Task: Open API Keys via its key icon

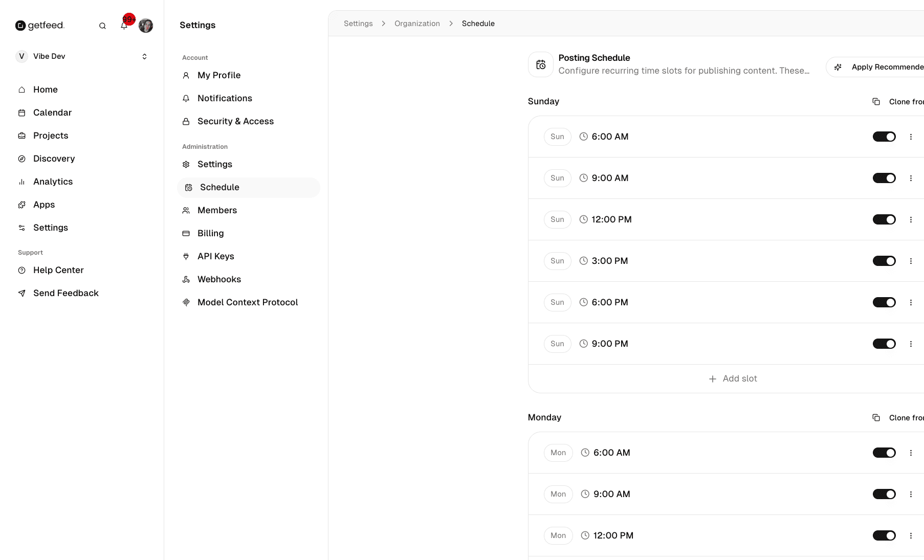Action: coord(186,256)
